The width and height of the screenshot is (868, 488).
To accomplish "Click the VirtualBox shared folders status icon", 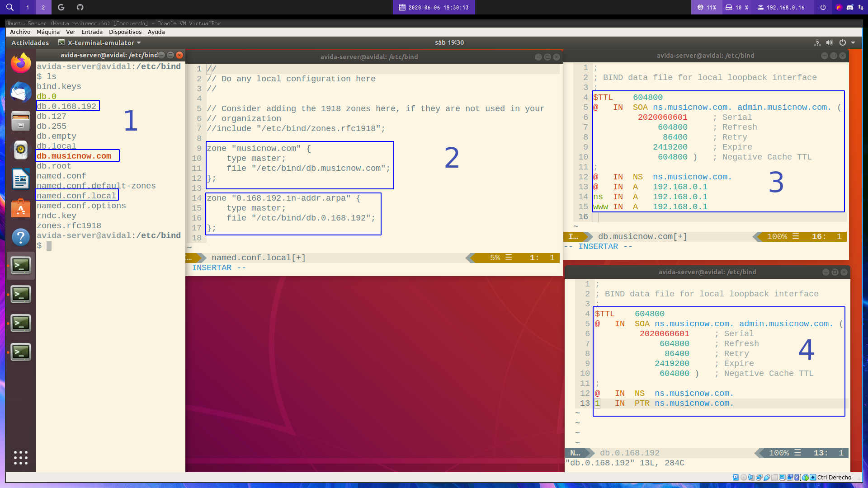I will [x=774, y=477].
